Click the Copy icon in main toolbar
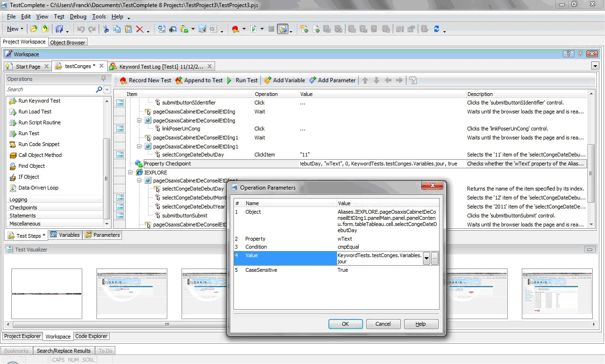This screenshot has height=364, width=605. (117, 29)
